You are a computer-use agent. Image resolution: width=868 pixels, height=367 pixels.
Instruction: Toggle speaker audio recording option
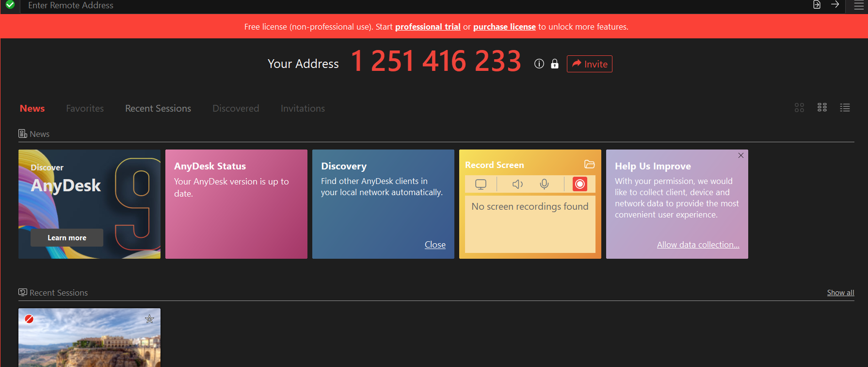(517, 184)
